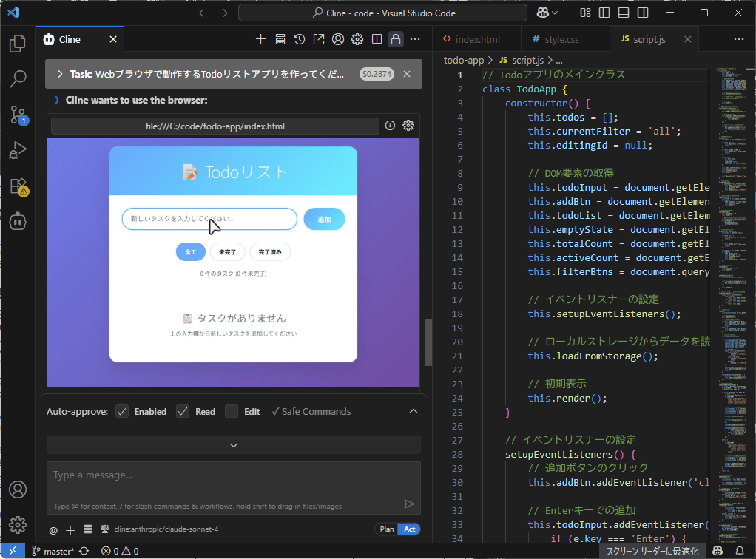Expand the bar above the message box
756x559 pixels.
coord(234,445)
